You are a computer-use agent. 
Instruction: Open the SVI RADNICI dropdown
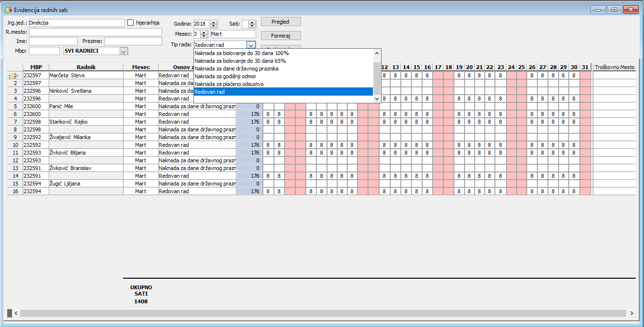123,51
